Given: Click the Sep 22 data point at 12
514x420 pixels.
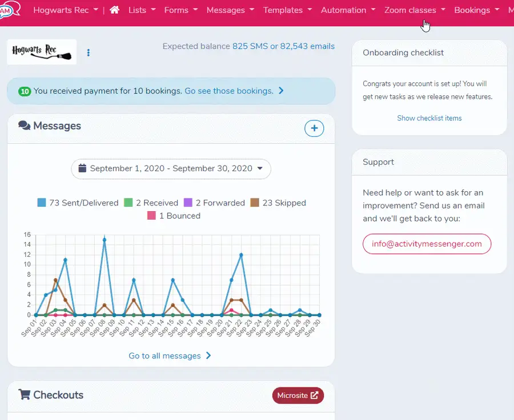Looking at the screenshot, I should pyautogui.click(x=241, y=255).
